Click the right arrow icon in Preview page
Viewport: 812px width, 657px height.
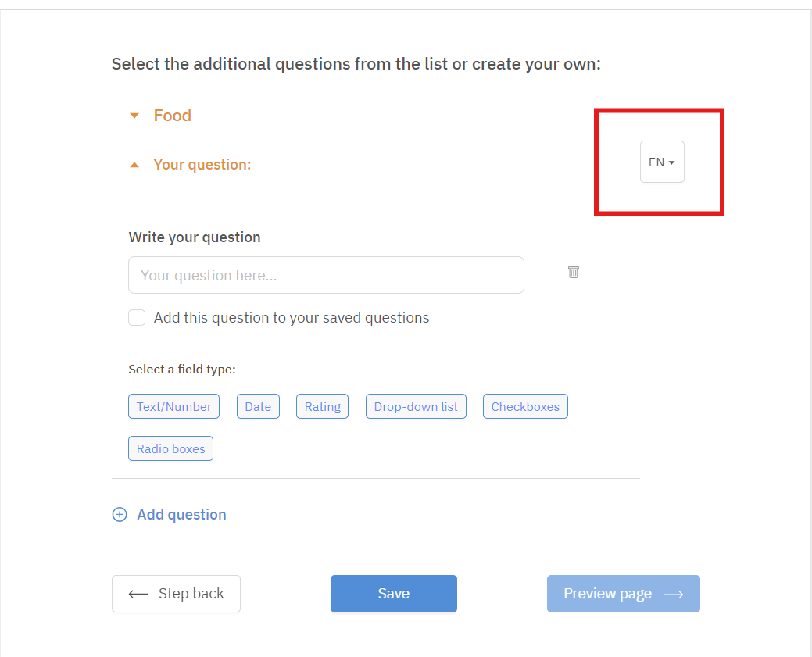click(x=673, y=595)
